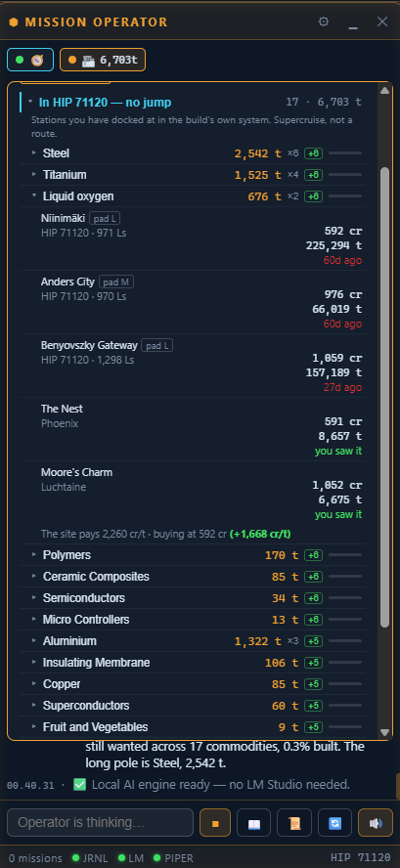Click the PIPER status indicator
Viewport: 400px width, 868px height.
tap(173, 858)
